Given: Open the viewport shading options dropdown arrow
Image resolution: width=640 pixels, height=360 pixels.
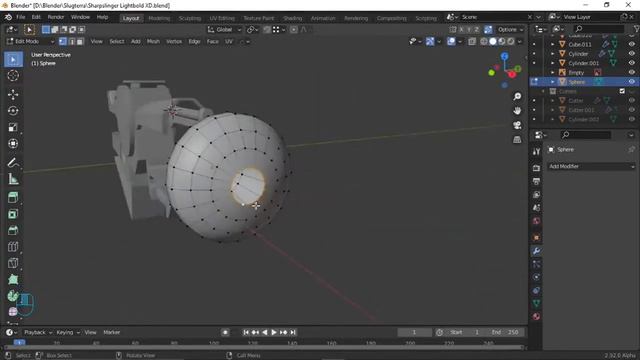Looking at the screenshot, I should click(x=520, y=41).
